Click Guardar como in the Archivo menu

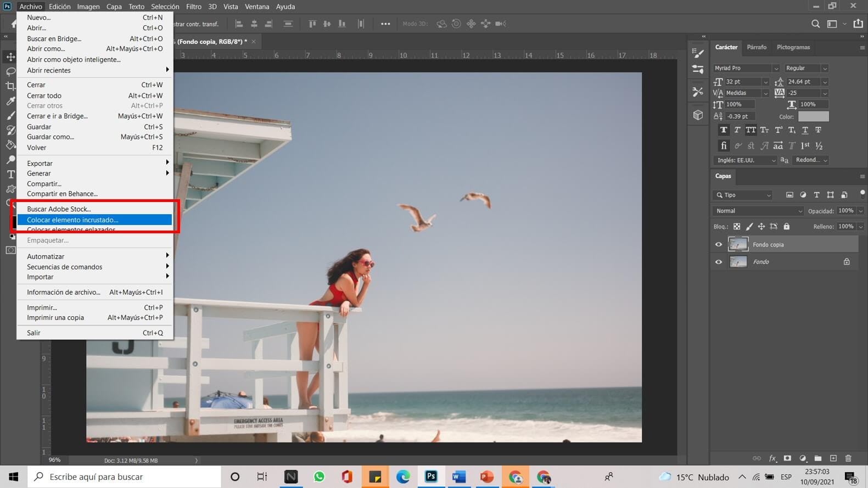(51, 137)
